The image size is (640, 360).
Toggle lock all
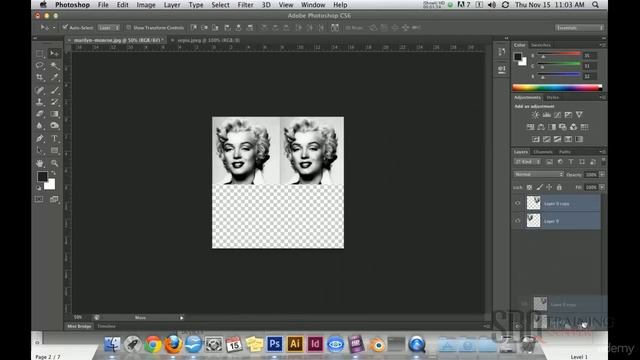coord(559,187)
